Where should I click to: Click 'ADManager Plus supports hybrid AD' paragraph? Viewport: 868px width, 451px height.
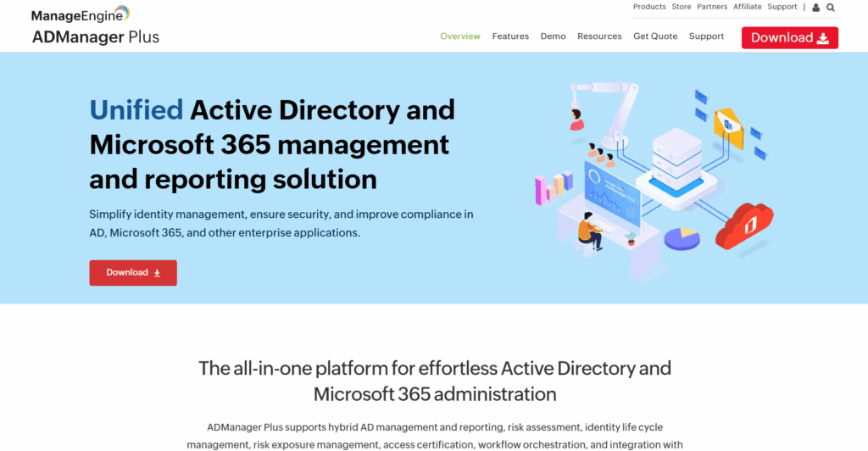[435, 436]
